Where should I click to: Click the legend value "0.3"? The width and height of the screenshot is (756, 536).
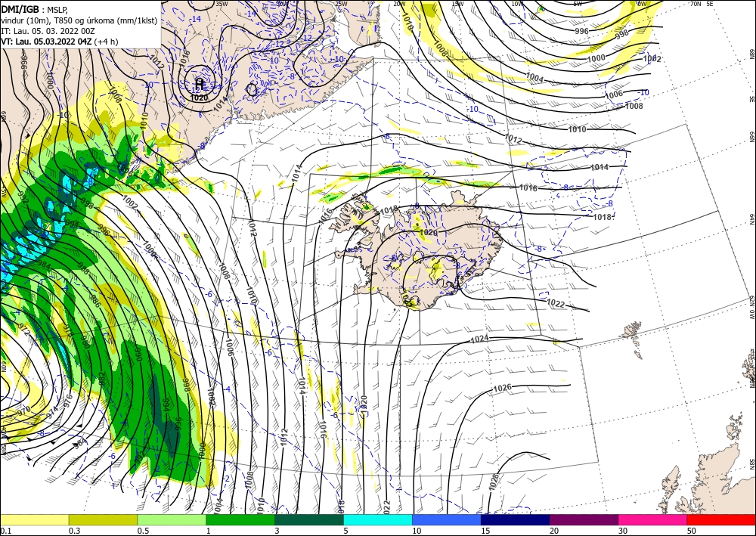tap(74, 531)
